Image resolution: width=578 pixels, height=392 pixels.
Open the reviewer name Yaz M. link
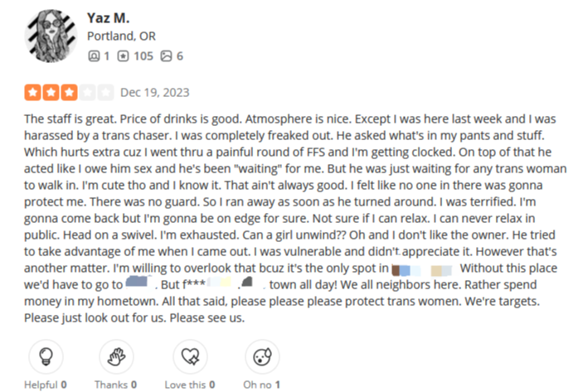tap(108, 18)
